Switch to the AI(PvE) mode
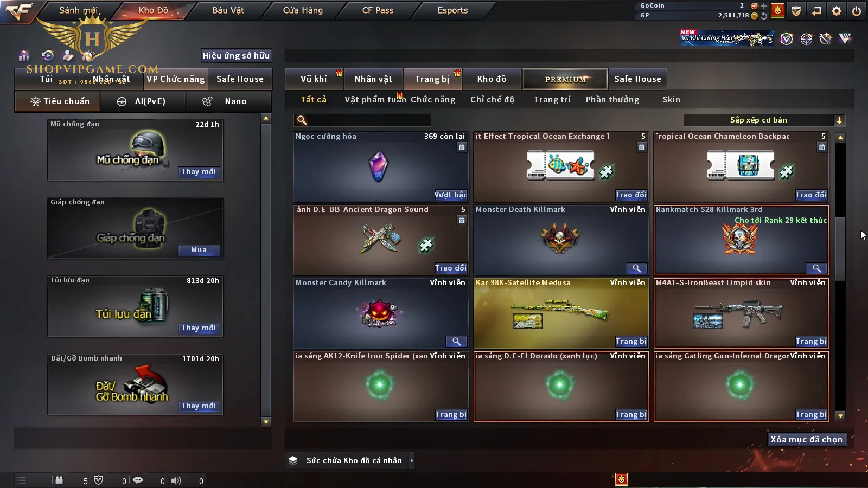Image resolution: width=868 pixels, height=488 pixels. click(143, 101)
